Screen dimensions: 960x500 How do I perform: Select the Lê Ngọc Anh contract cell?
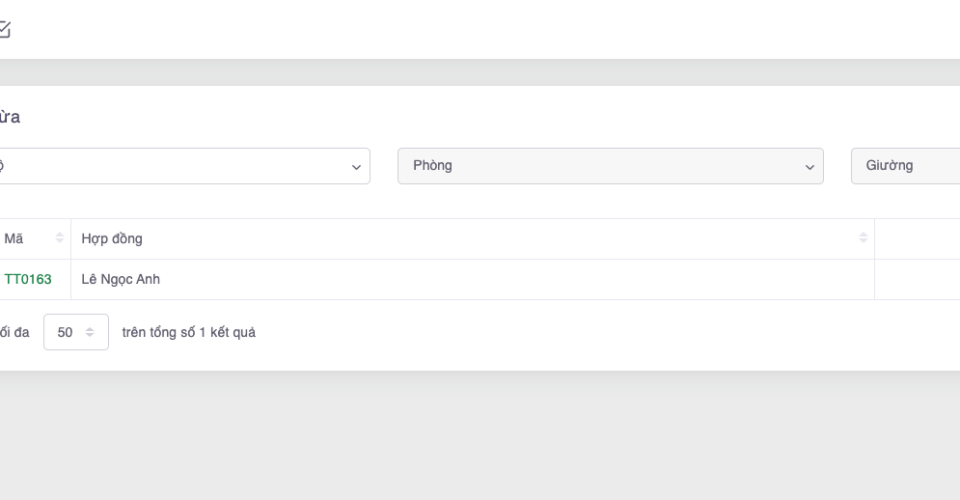point(120,280)
